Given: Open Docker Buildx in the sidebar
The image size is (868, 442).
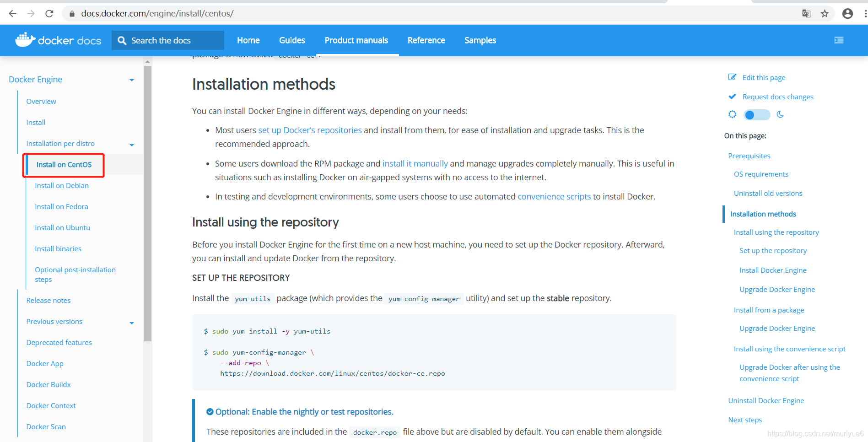Looking at the screenshot, I should coord(49,385).
